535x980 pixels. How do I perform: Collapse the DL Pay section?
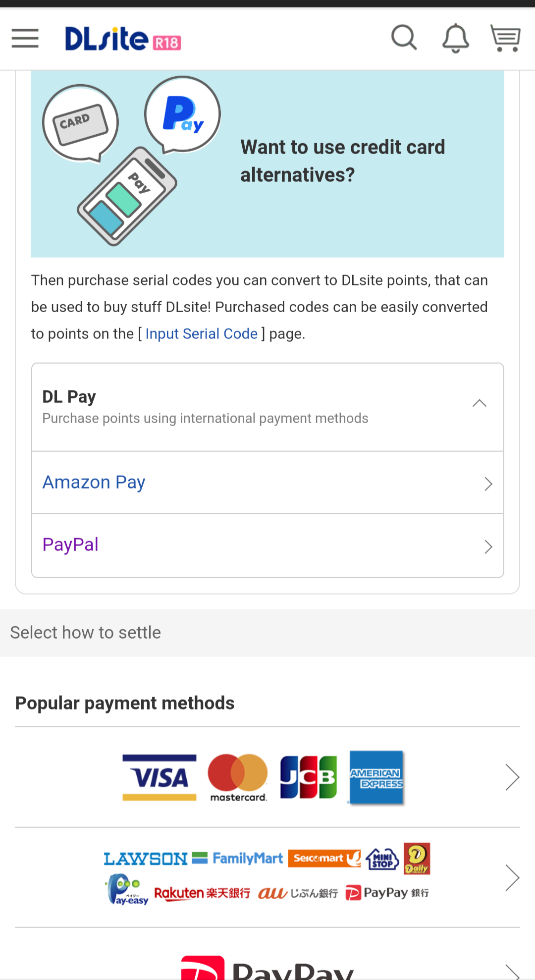coord(479,403)
